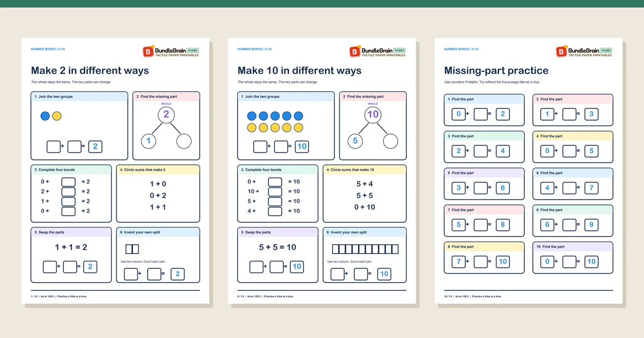Click empty box in the '5 + = 10' bond row

(x=275, y=201)
